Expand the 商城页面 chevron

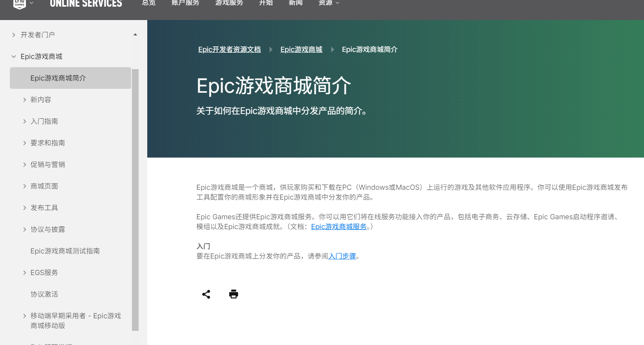(25, 186)
